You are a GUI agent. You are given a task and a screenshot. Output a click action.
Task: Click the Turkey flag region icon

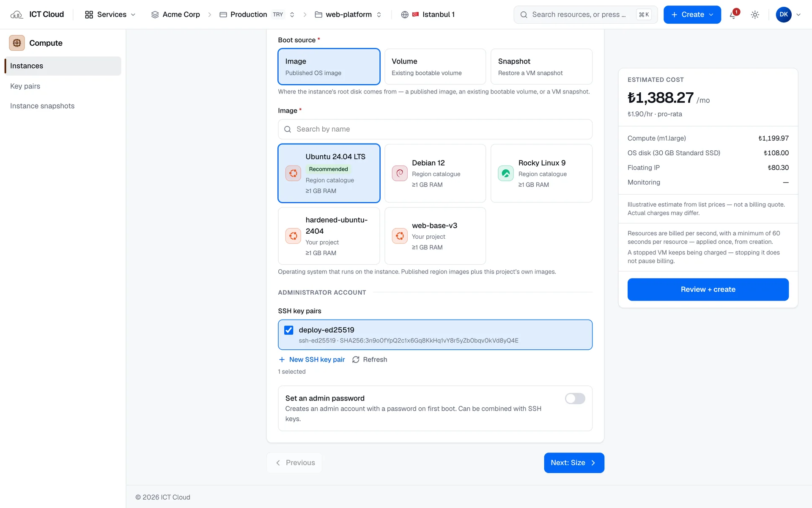pyautogui.click(x=415, y=14)
